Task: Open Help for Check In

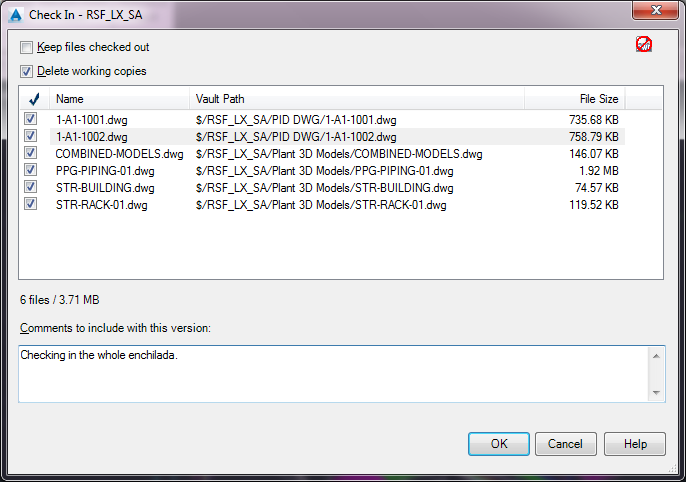Action: [x=634, y=444]
